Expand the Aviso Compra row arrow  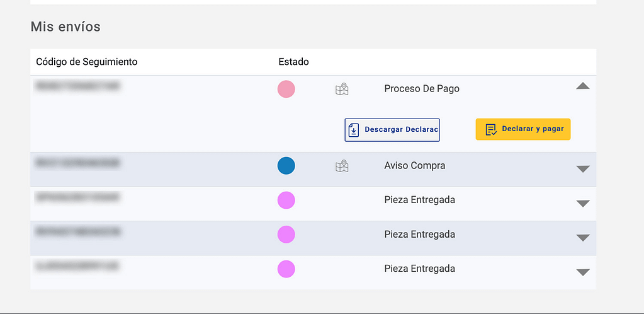pos(583,169)
